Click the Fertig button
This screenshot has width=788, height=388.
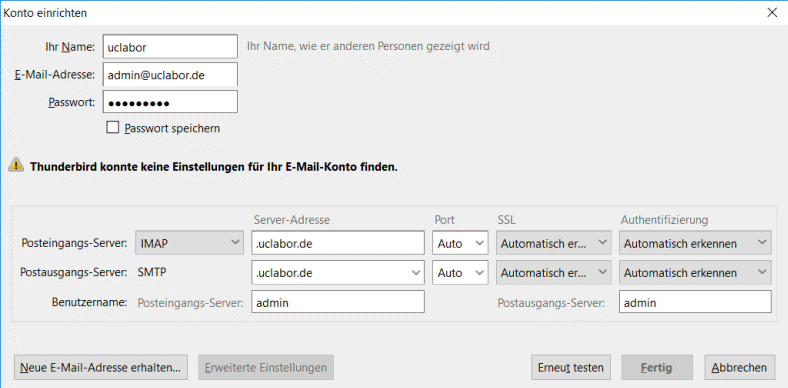(657, 367)
